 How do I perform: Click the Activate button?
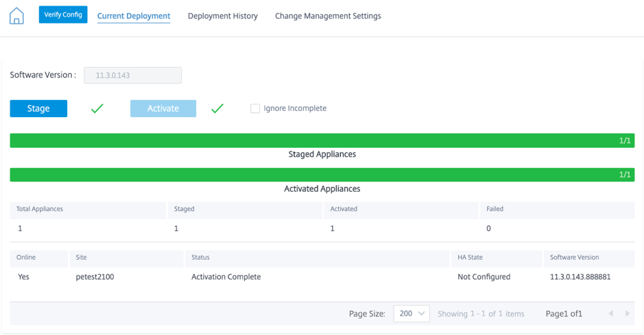tap(163, 108)
